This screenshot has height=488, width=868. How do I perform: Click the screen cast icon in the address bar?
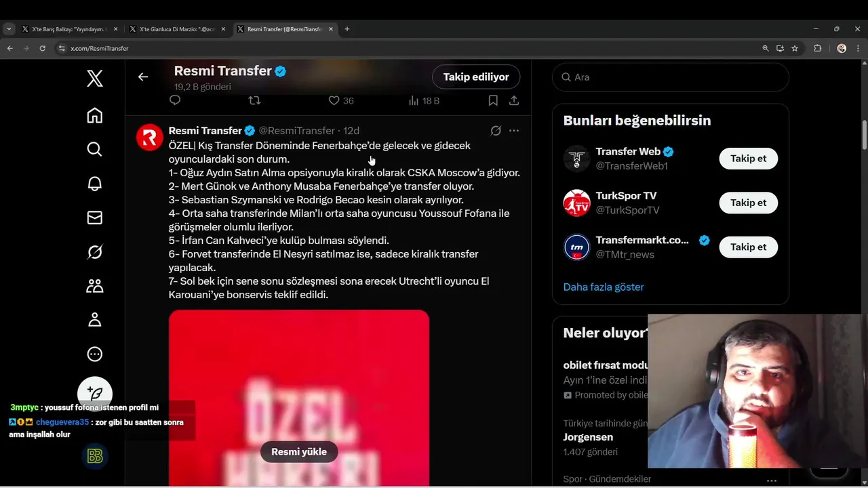coord(781,48)
